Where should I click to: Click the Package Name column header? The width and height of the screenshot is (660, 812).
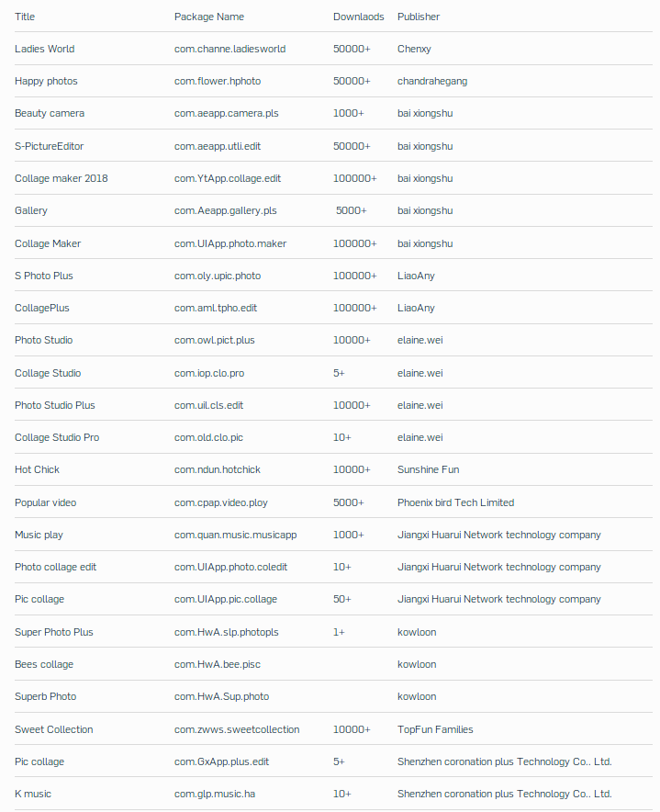pos(209,17)
